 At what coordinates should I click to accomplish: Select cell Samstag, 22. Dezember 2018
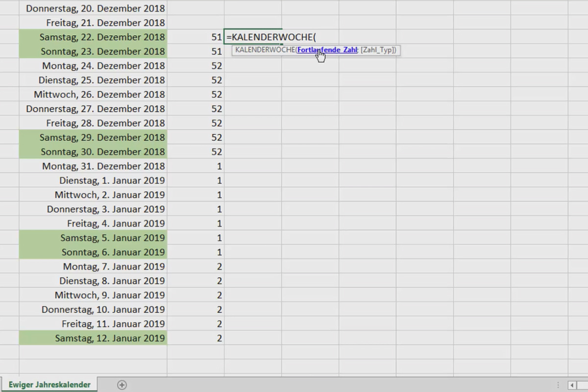93,37
